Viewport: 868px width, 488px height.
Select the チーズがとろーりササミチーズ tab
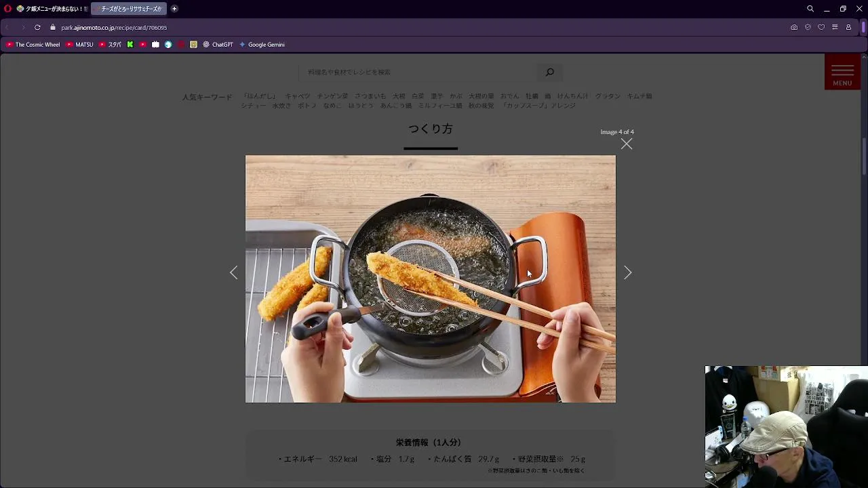[x=129, y=9]
